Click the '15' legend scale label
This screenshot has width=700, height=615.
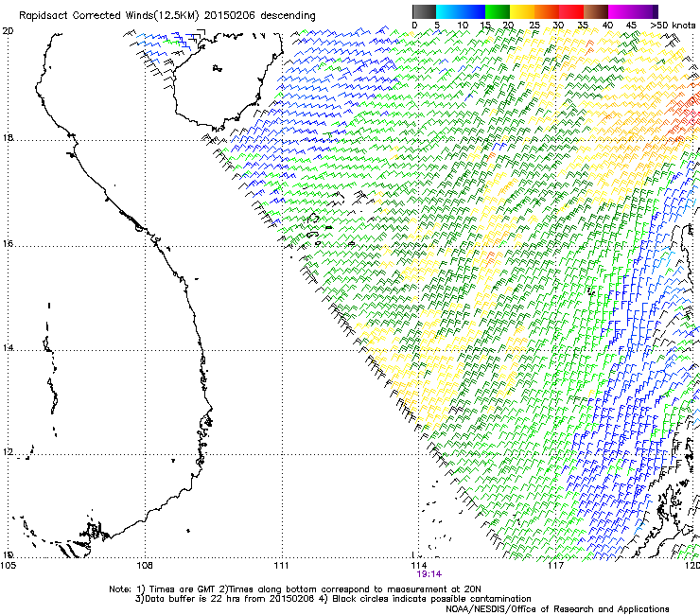click(x=485, y=25)
